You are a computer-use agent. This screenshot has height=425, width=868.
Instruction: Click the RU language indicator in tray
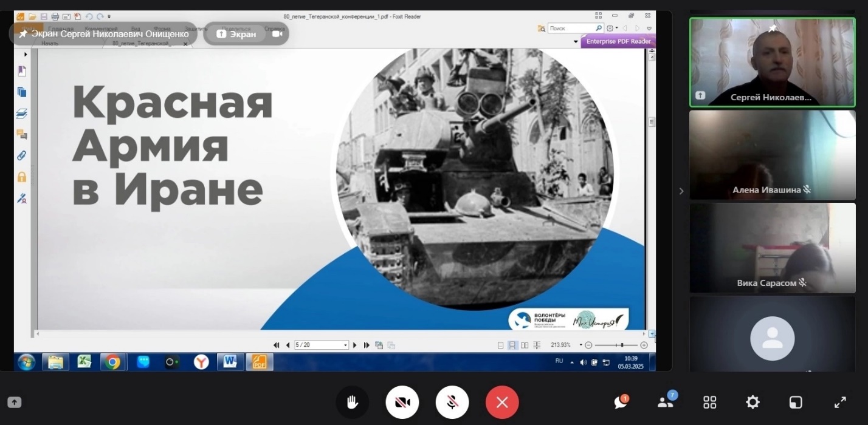point(559,361)
